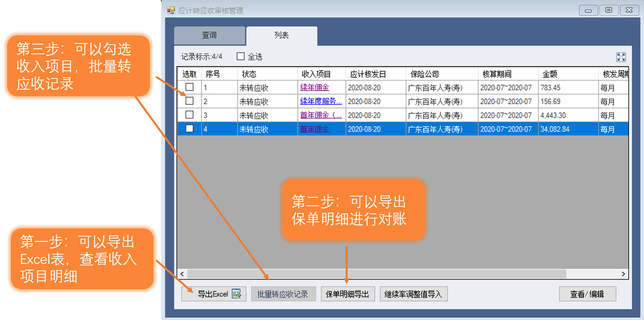Open the 续年佣金 link in row 1

coord(314,88)
